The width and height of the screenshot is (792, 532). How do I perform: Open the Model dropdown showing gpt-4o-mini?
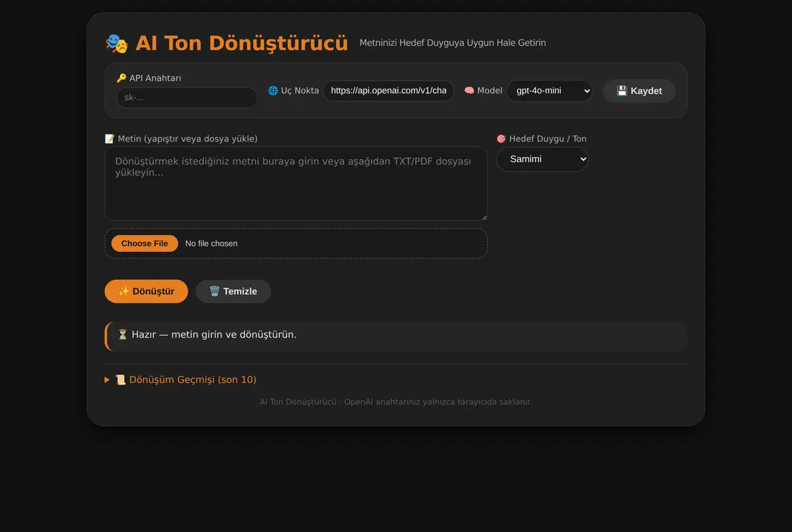tap(549, 90)
